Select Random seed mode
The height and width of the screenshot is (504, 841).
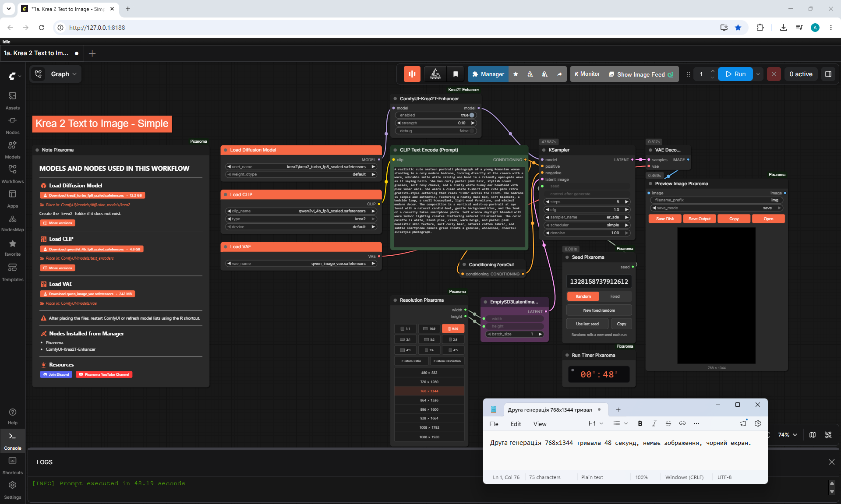583,296
